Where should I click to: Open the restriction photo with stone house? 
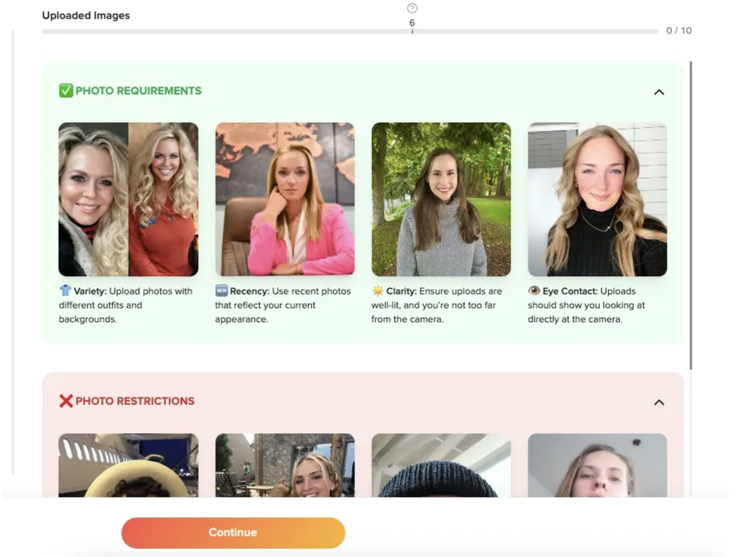[x=285, y=465]
